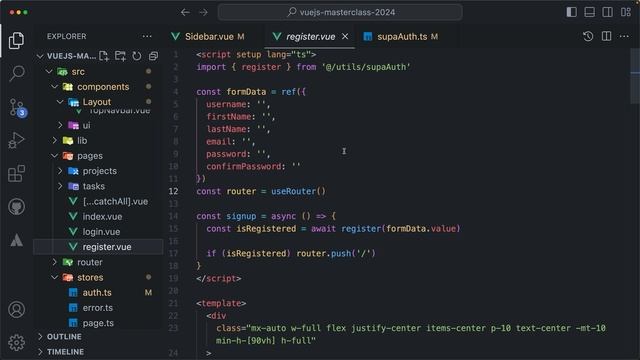
Task: Open the timeline history icon in editor toolbar
Action: pyautogui.click(x=588, y=36)
